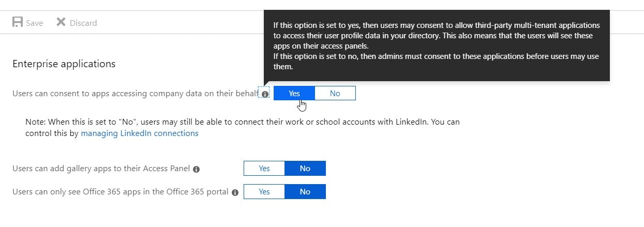The width and height of the screenshot is (644, 227).
Task: Set user consent to apps to No
Action: [335, 94]
